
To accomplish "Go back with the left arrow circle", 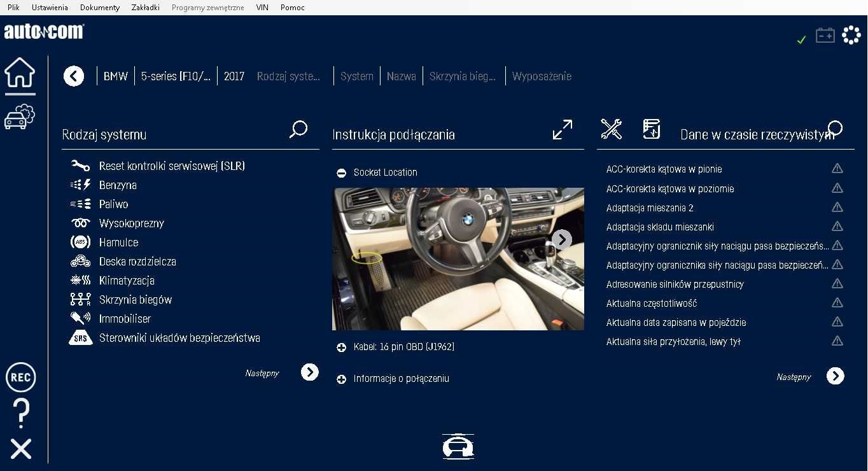I will tap(74, 76).
